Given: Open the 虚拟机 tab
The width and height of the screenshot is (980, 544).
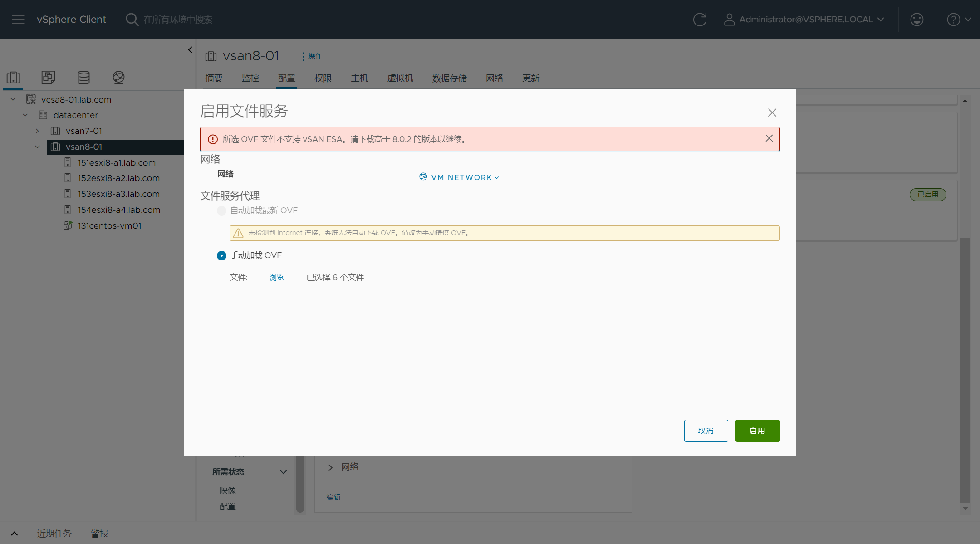Looking at the screenshot, I should (x=400, y=78).
